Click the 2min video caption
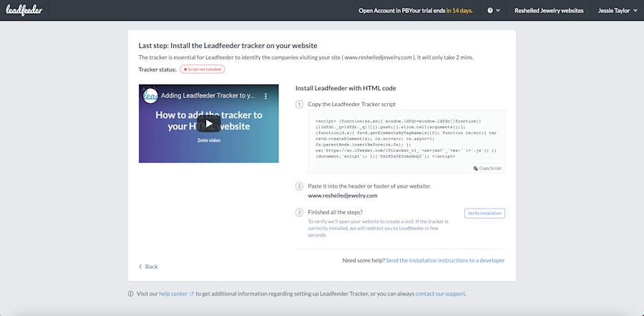Screen dimensions: 644x316 (209, 140)
